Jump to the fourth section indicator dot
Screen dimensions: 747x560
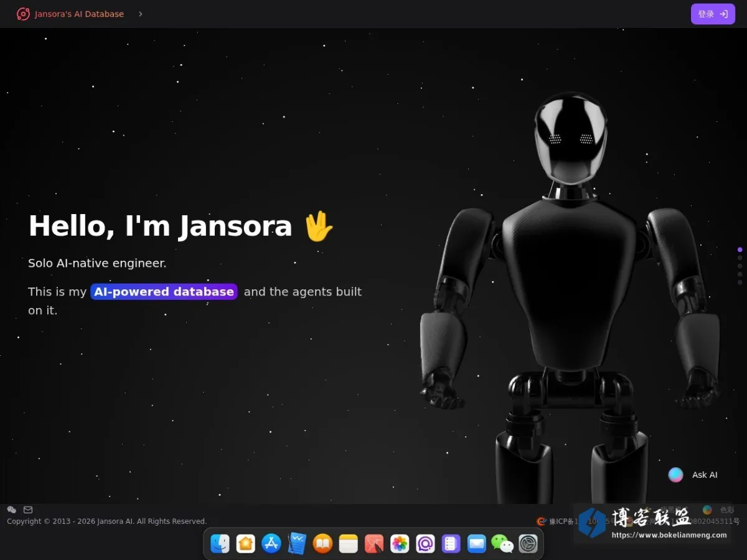point(740,274)
